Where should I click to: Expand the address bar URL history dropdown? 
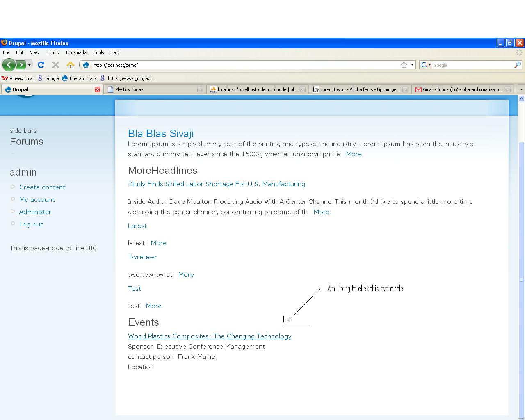click(412, 65)
